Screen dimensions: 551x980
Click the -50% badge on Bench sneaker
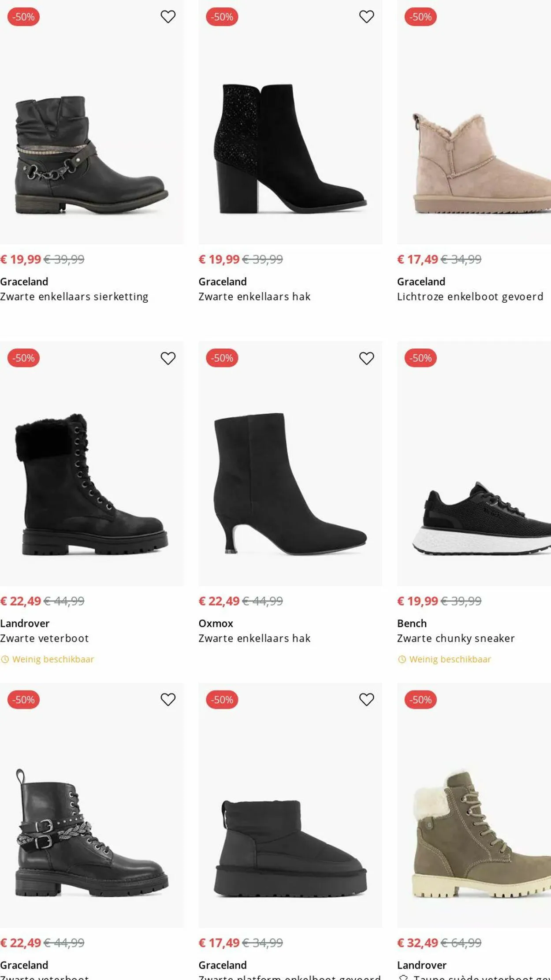click(x=421, y=358)
